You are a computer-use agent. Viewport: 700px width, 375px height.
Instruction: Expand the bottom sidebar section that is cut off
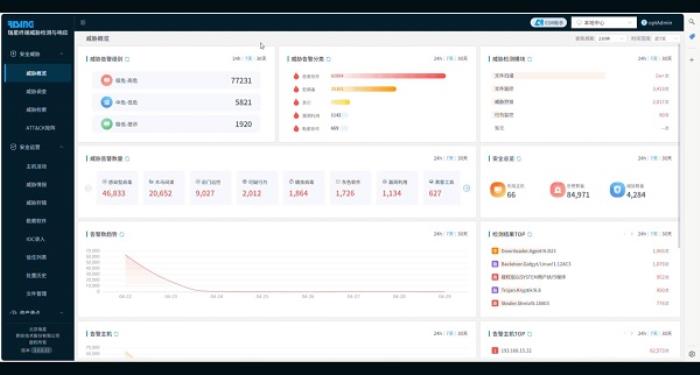coord(38,313)
